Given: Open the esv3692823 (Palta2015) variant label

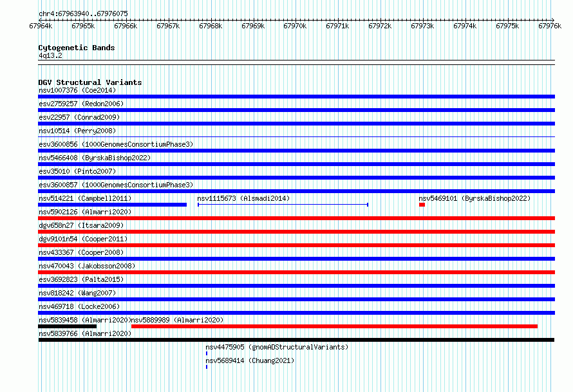Looking at the screenshot, I should coord(81,279).
